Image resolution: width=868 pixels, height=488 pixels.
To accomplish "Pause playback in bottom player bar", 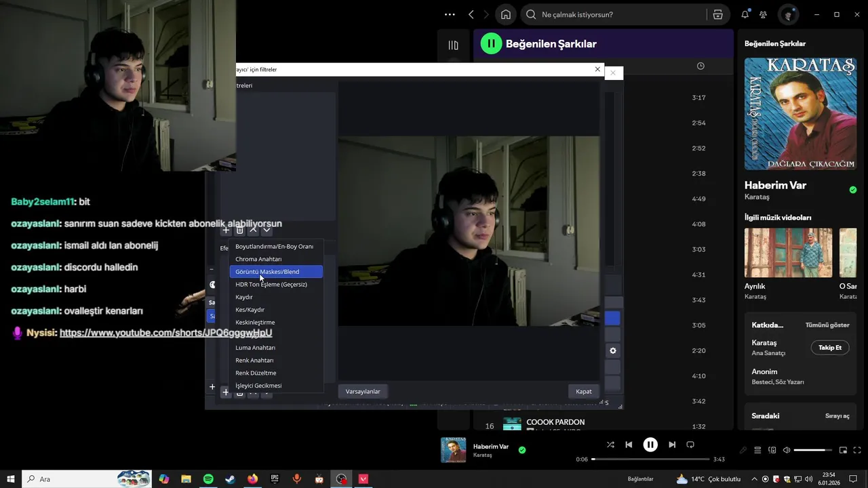I will [650, 445].
